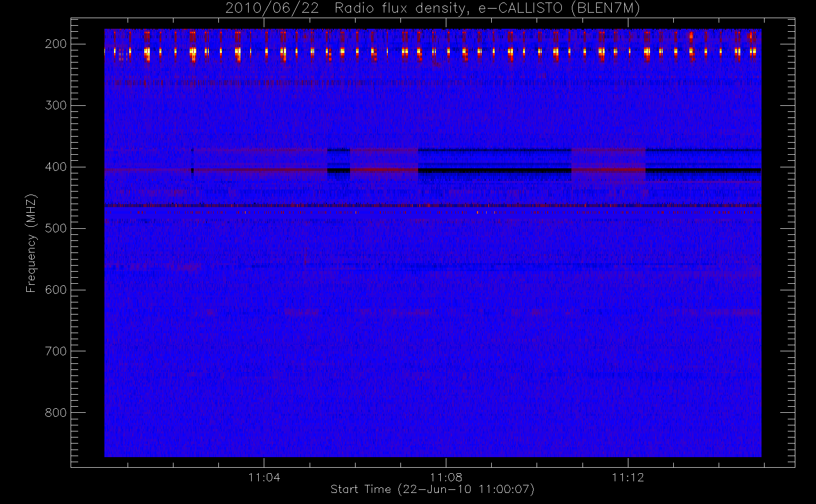Click the 11:04 time tick label
The width and height of the screenshot is (816, 504).
click(x=264, y=477)
